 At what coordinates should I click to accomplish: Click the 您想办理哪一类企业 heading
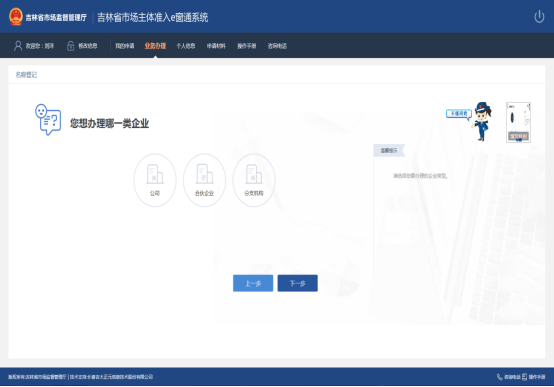click(109, 123)
